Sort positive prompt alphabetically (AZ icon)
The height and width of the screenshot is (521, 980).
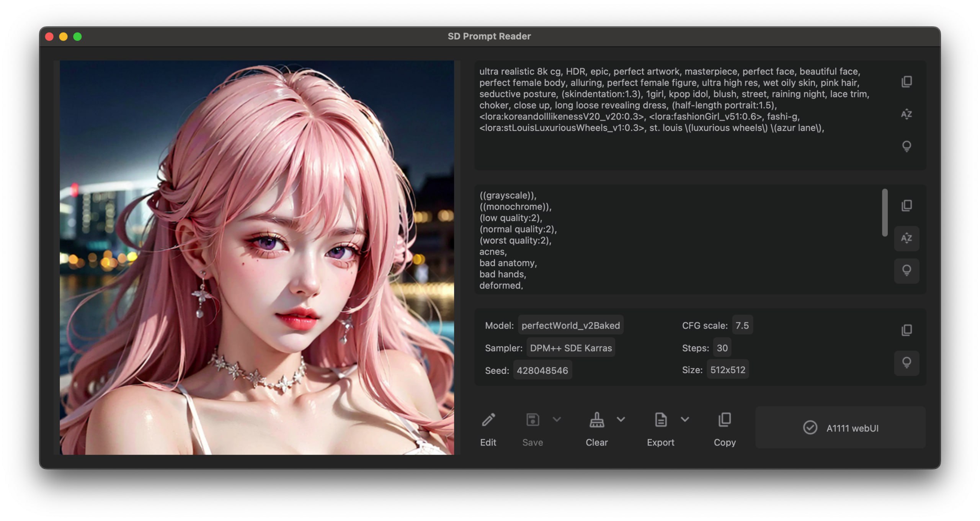coord(906,114)
